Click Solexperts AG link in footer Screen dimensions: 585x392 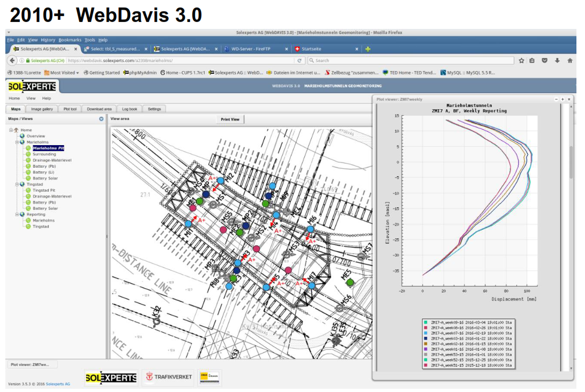[58, 384]
